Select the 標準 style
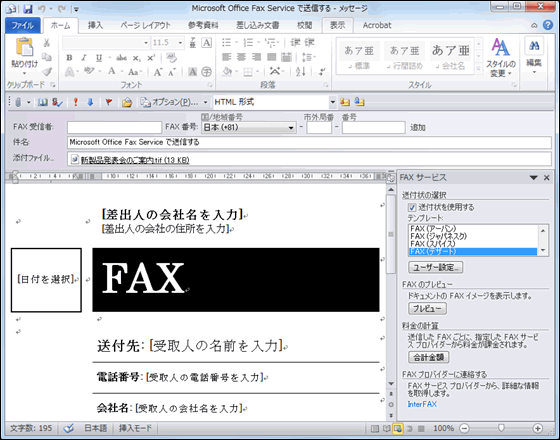Image resolution: width=560 pixels, height=440 pixels. coord(359,57)
